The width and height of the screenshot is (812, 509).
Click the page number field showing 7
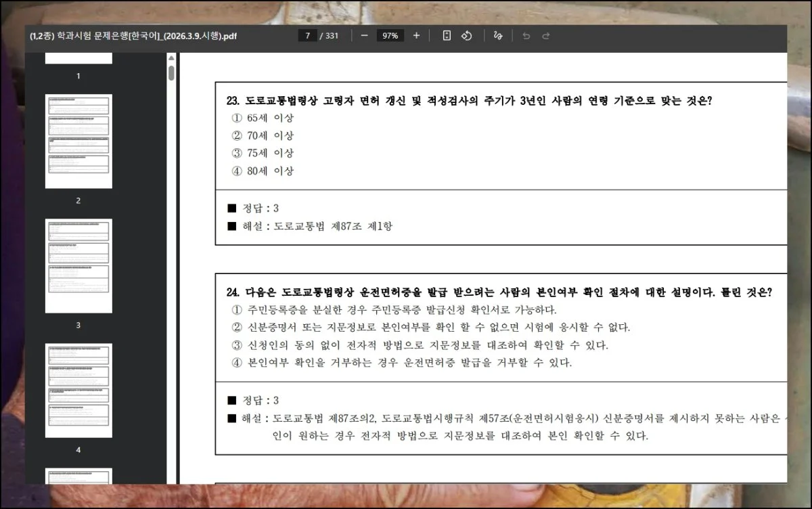[x=308, y=36]
